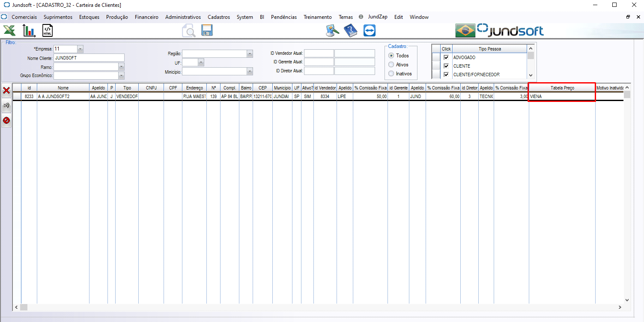
Task: Open the monitor with paintbrush icon
Action: 333,31
